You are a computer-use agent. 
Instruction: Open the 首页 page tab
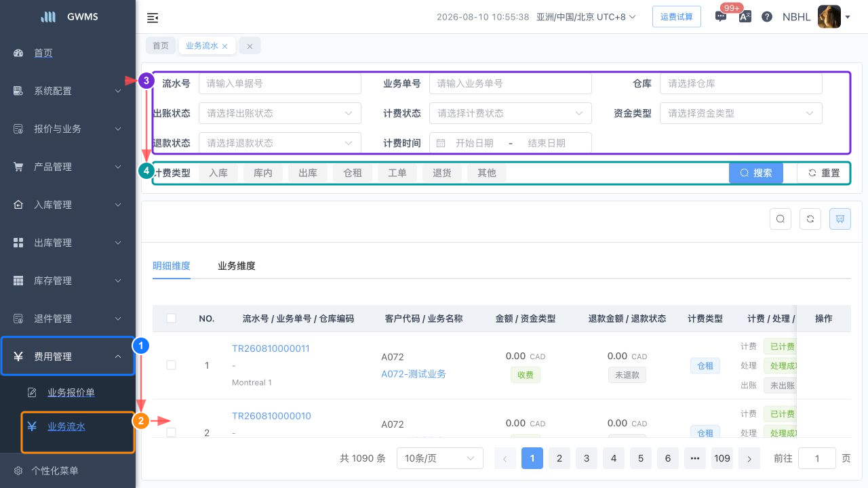161,46
